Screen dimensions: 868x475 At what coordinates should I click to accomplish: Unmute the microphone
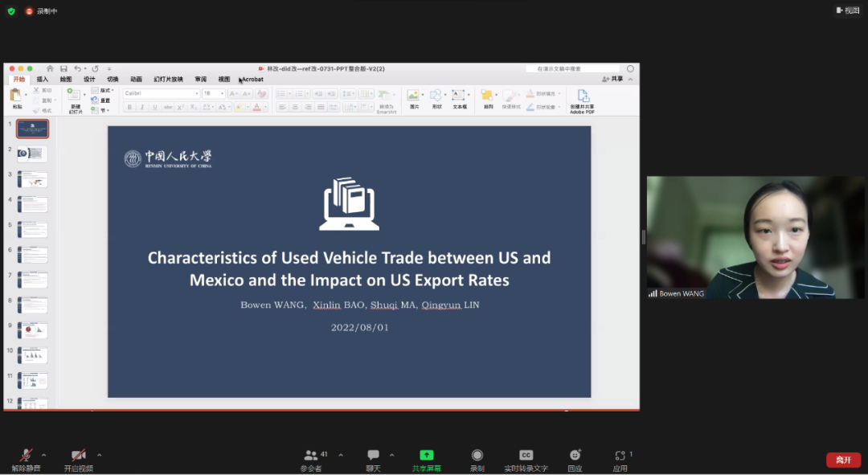point(27,456)
